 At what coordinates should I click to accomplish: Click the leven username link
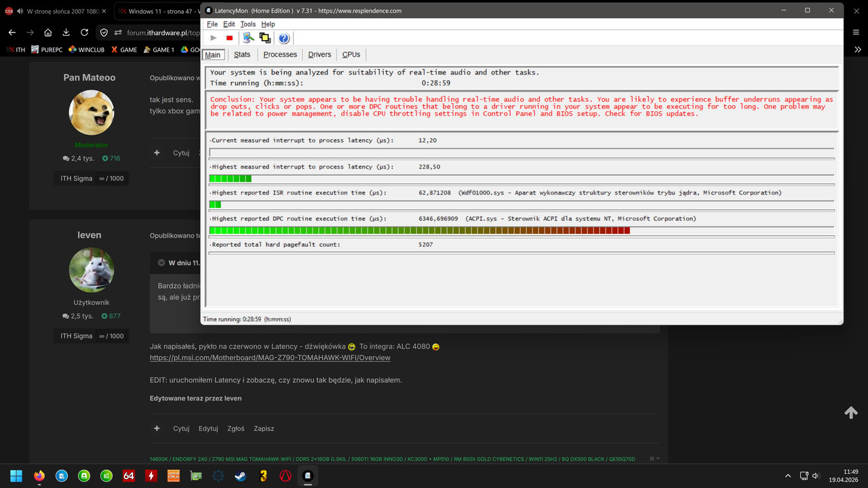(90, 235)
